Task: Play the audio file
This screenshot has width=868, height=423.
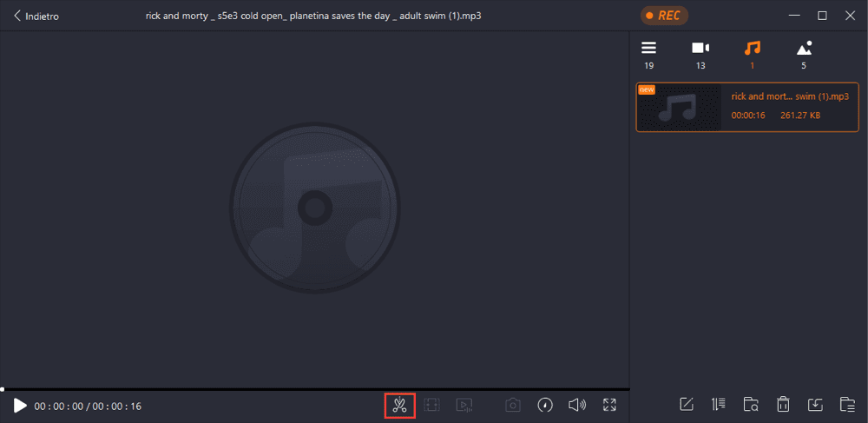Action: click(x=20, y=406)
